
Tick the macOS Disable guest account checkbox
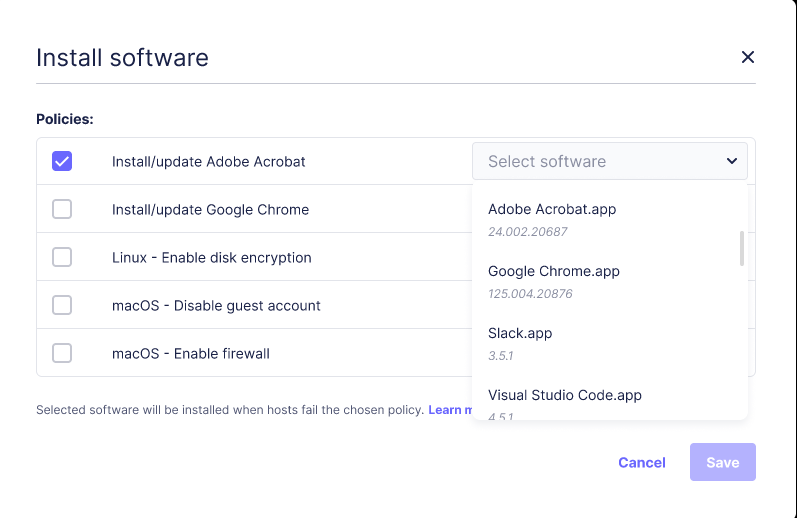[x=62, y=305]
